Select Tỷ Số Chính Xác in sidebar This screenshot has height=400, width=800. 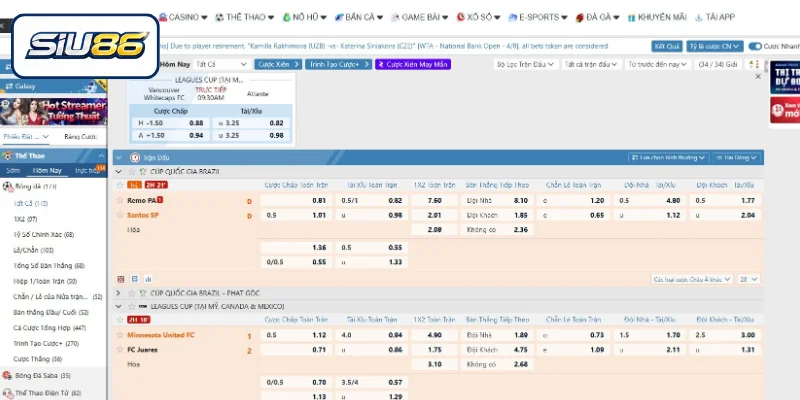[44, 235]
